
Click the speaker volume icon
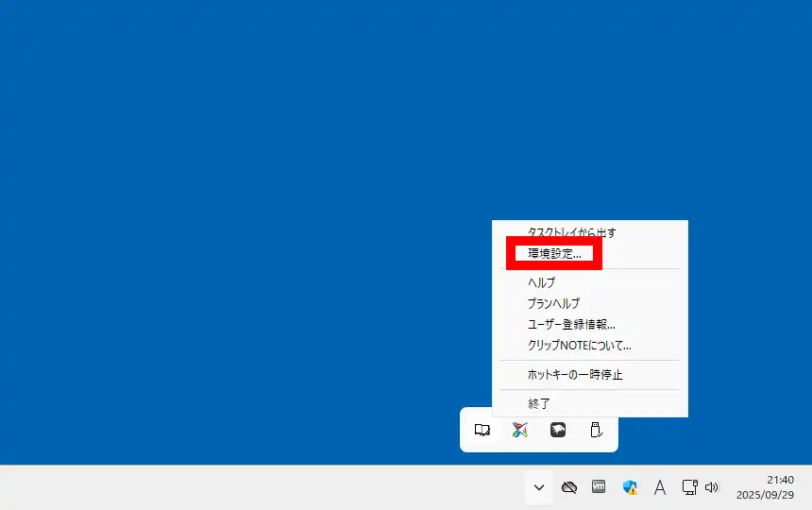tap(712, 487)
